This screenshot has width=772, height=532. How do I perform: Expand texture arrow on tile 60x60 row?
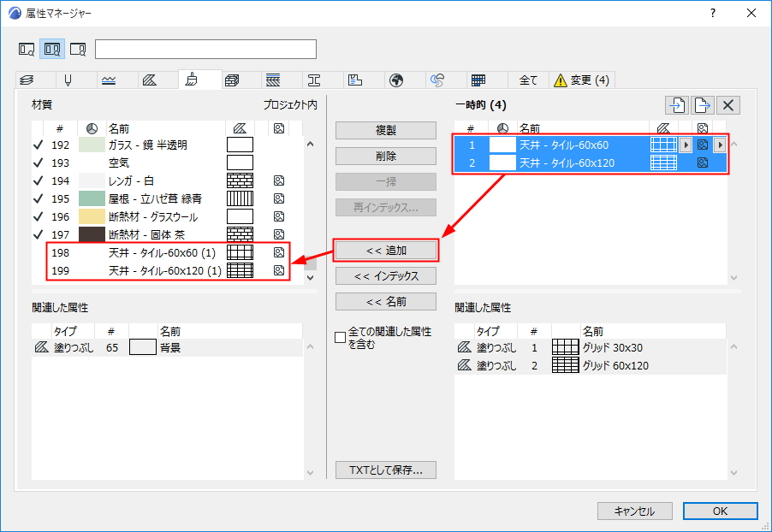720,145
